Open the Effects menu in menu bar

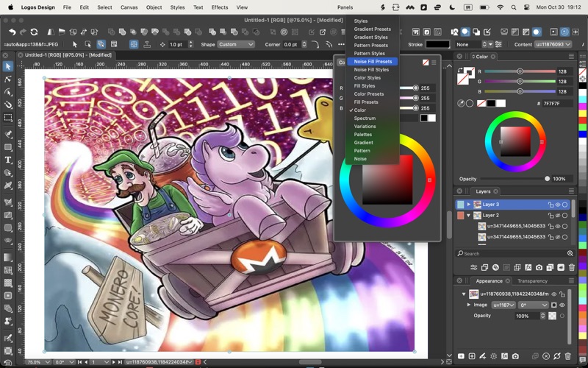219,7
